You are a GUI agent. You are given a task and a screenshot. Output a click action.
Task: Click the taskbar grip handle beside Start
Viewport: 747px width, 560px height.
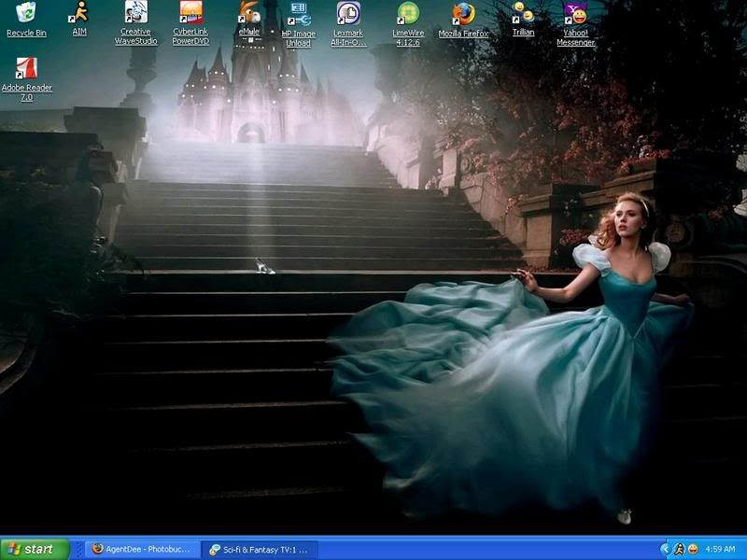coord(78,549)
